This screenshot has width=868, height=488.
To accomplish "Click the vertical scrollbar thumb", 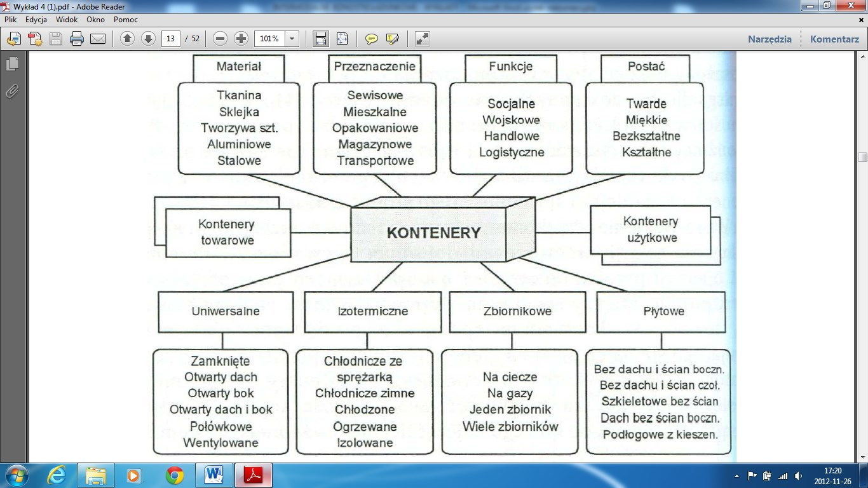I will click(862, 157).
